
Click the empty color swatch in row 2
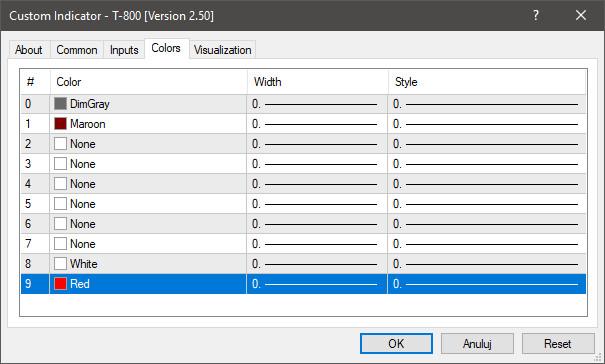(60, 144)
